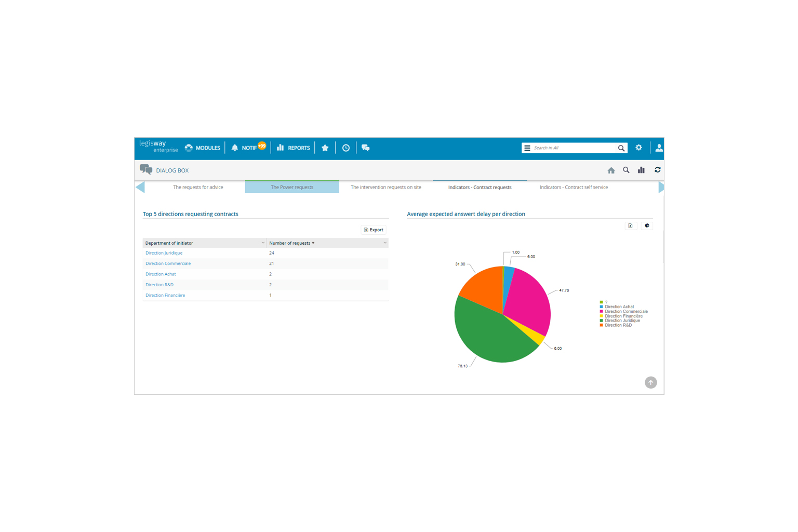Export the top 5 directions table

(x=374, y=230)
